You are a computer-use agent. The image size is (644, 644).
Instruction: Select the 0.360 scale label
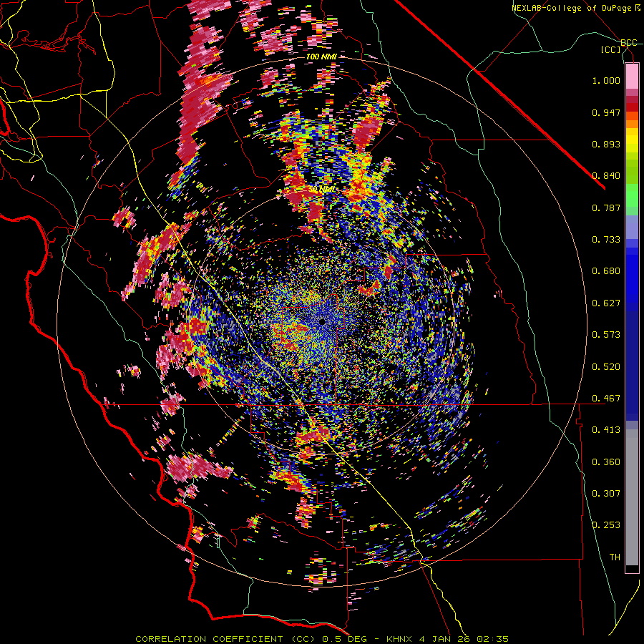tap(606, 462)
